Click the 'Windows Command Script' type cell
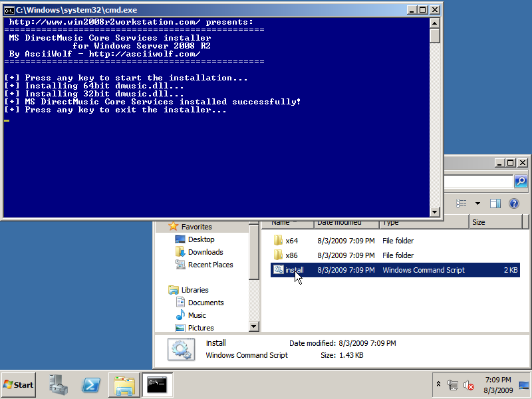The image size is (532, 399). (424, 270)
